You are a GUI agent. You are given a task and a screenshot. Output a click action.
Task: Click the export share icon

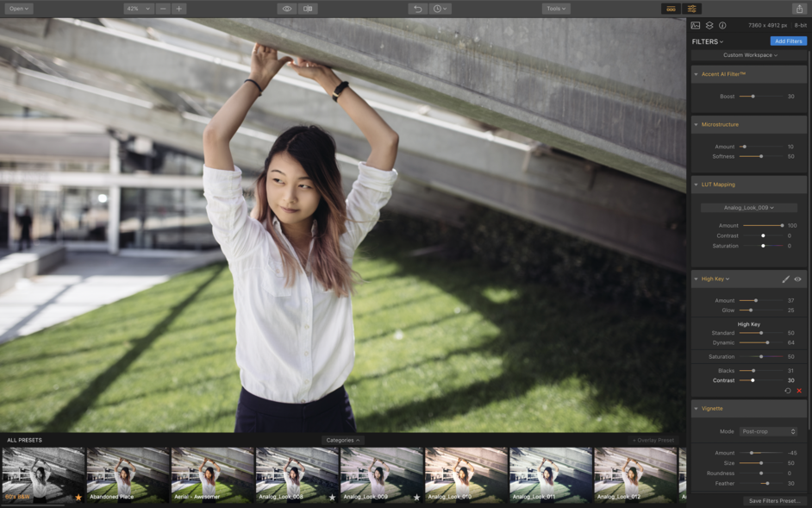tap(798, 8)
